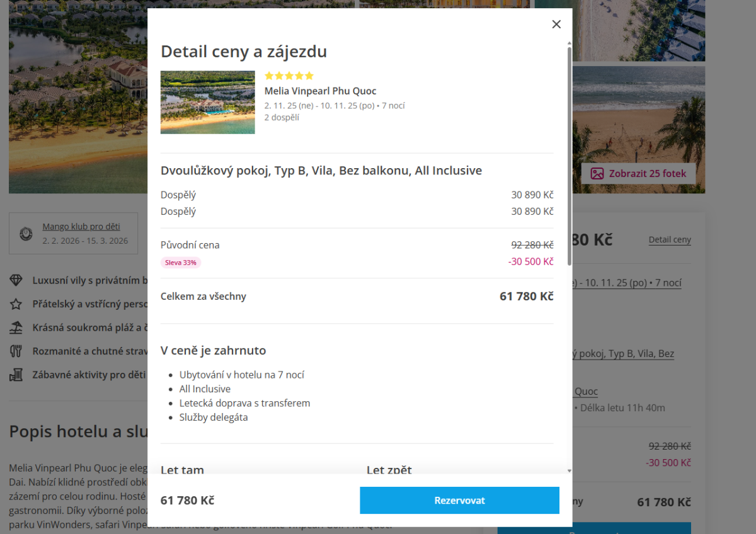This screenshot has width=756, height=534.
Task: Click the star icon for friendly staff
Action: tap(16, 304)
